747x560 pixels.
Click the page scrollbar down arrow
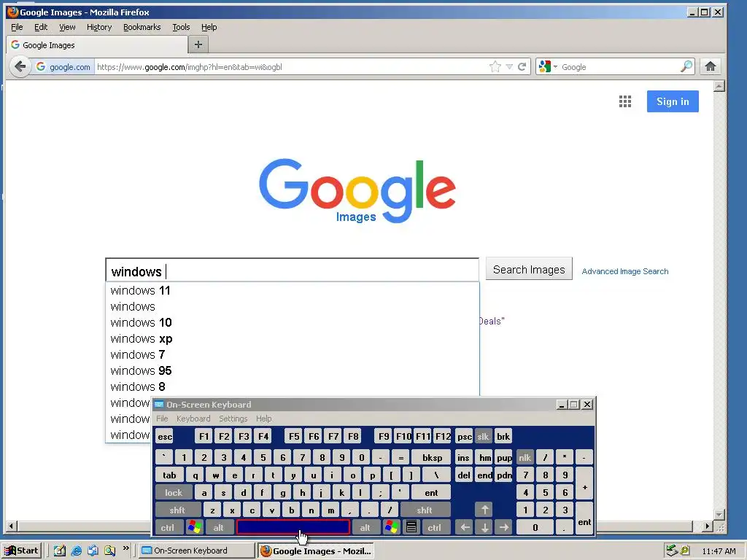(x=719, y=514)
